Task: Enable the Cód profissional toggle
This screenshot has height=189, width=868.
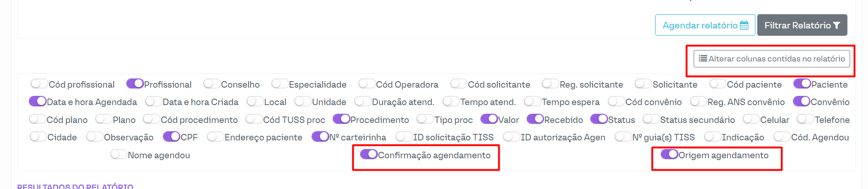Action: coord(39,84)
